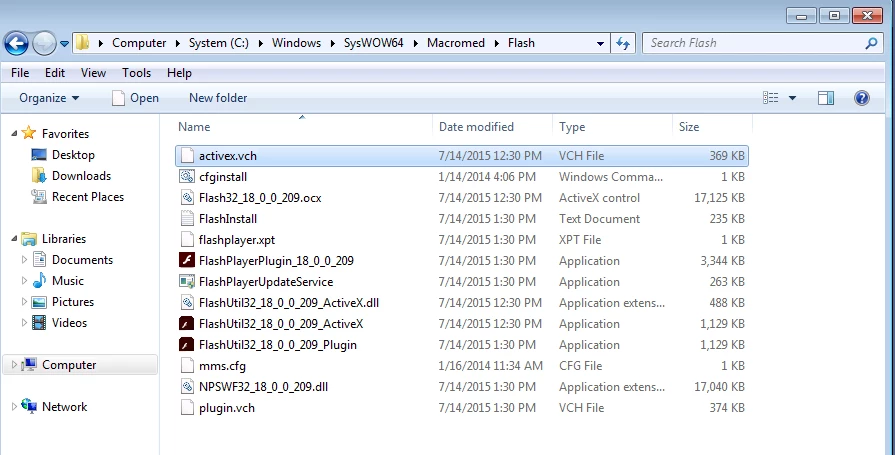
Task: Click the FlashInstall text document icon
Action: 187,219
